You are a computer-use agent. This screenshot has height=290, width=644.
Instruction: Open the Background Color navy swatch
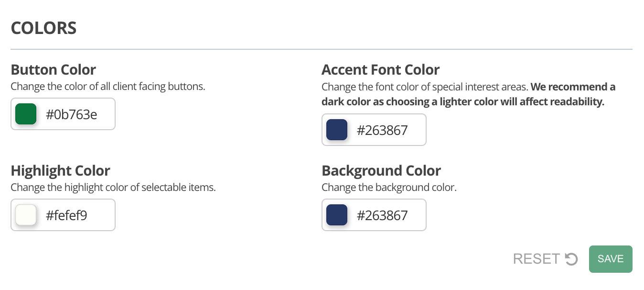coord(337,215)
